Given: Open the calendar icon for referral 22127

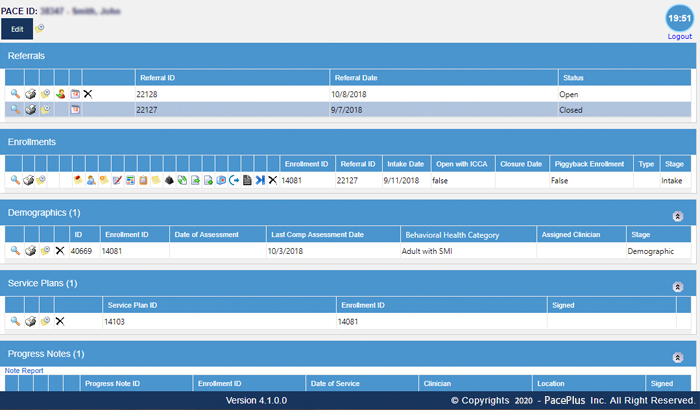Looking at the screenshot, I should tap(75, 109).
